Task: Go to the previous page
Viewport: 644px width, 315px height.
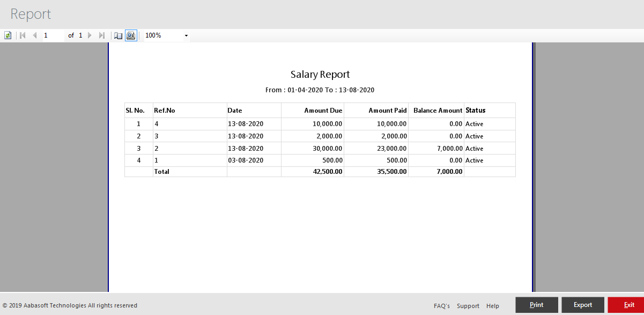Action: tap(35, 35)
